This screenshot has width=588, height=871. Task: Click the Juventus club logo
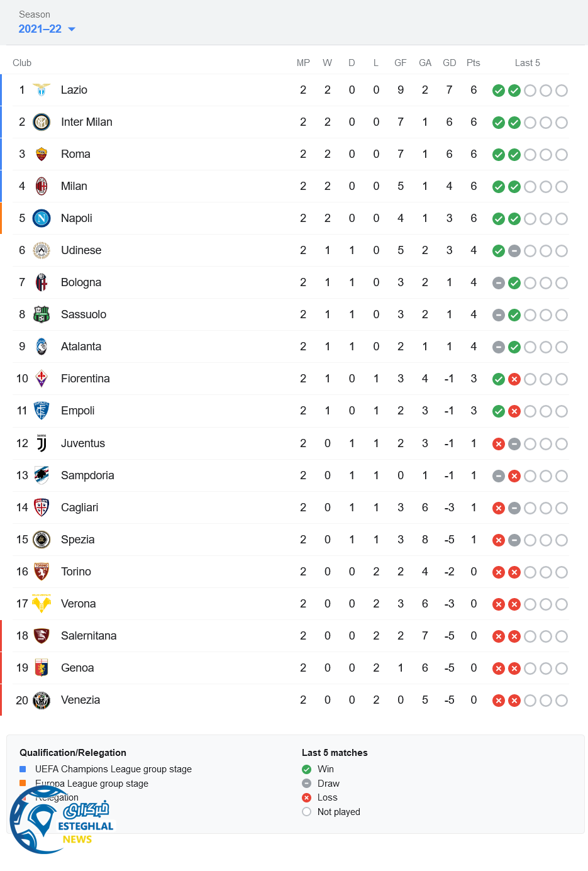(42, 443)
